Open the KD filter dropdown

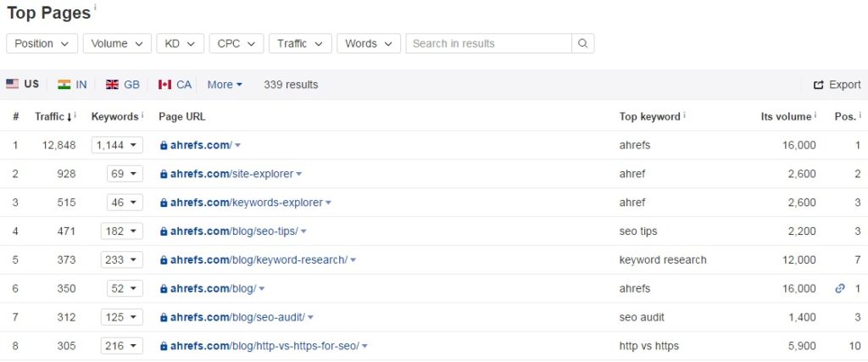(x=181, y=44)
